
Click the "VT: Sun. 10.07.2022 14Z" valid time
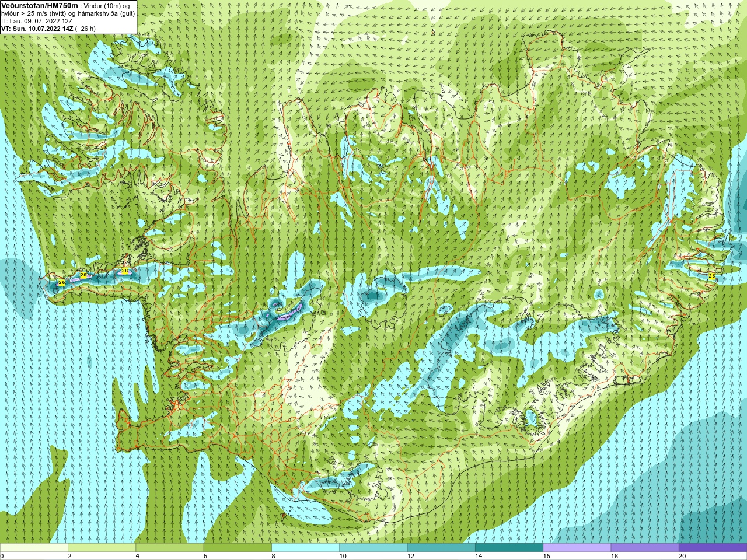click(37, 29)
